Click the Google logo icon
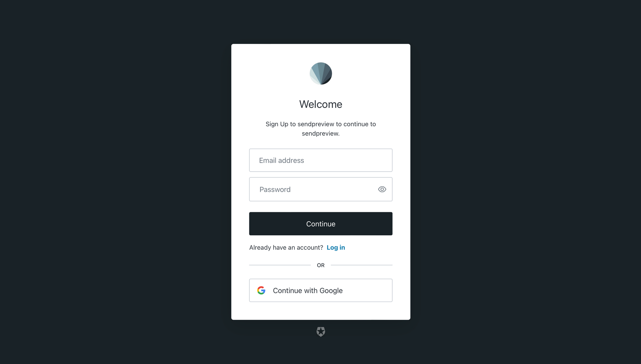Screen dimensions: 641x364 [261, 290]
